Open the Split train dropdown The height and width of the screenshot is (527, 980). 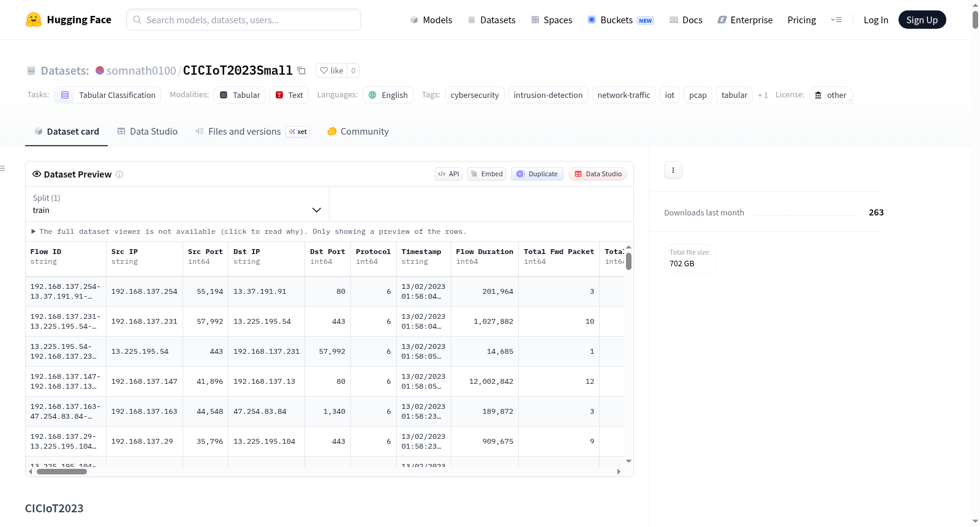click(178, 204)
